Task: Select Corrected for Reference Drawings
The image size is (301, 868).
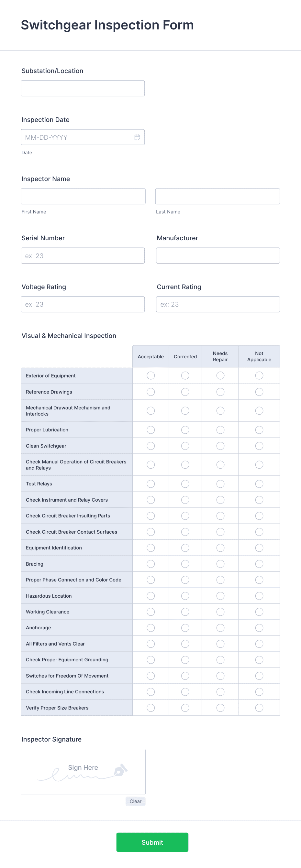Action: pyautogui.click(x=185, y=392)
